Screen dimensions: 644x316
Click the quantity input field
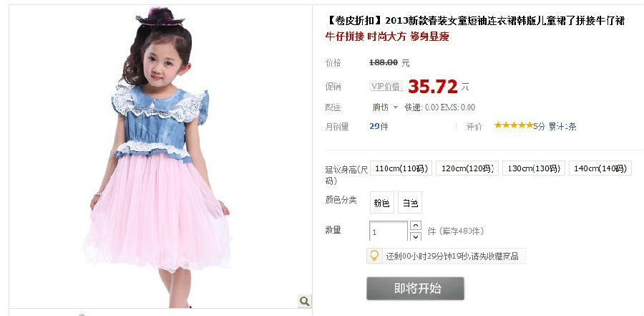coord(388,231)
